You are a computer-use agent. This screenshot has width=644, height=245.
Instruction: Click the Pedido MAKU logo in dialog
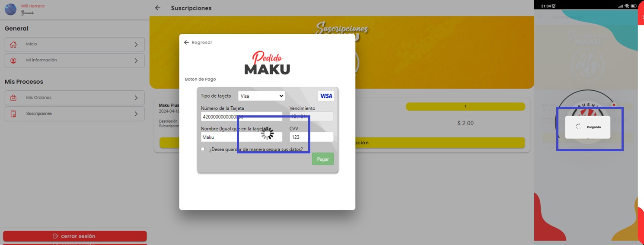pyautogui.click(x=267, y=64)
